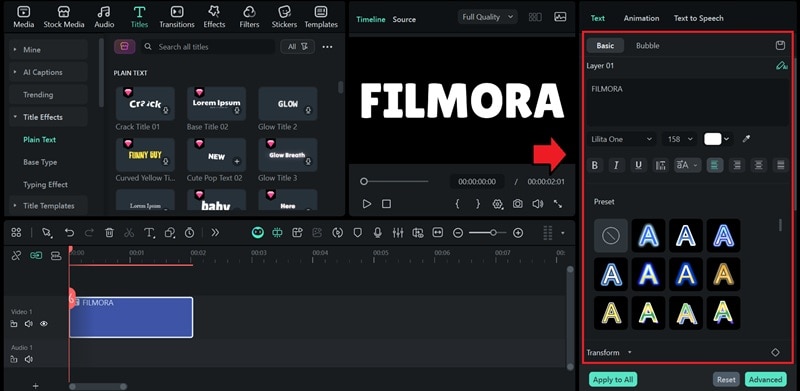The height and width of the screenshot is (391, 800).
Task: Delete the selected clip
Action: tap(109, 233)
